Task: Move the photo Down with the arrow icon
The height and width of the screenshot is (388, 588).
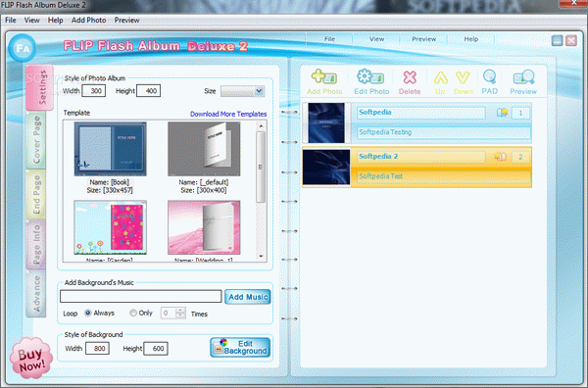Action: (463, 77)
